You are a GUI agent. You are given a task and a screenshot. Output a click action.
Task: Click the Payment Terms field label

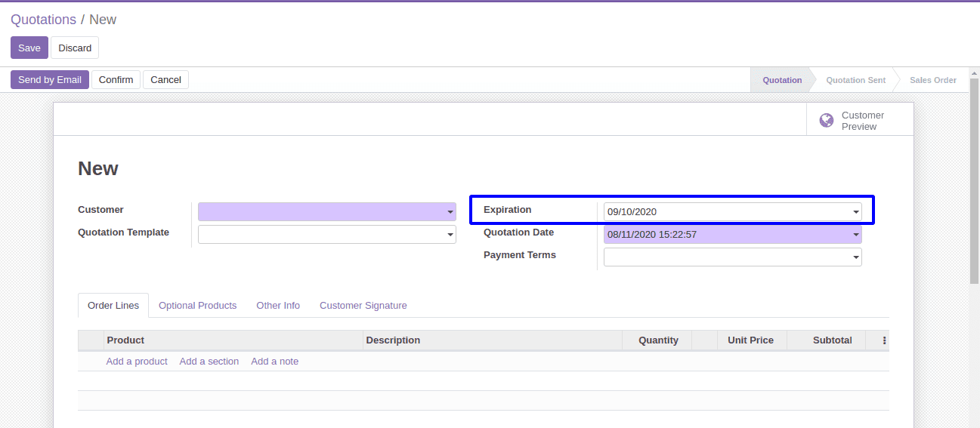click(x=520, y=255)
